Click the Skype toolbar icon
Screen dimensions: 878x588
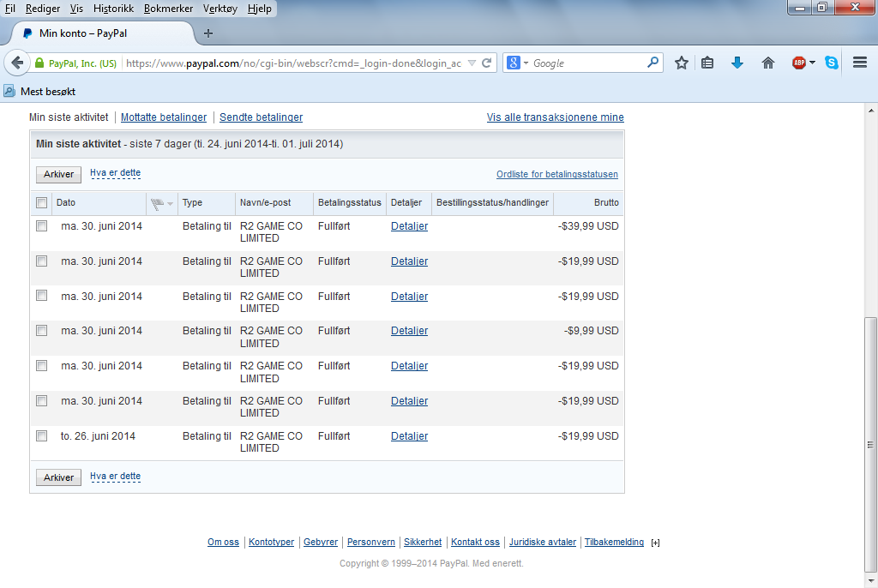832,63
